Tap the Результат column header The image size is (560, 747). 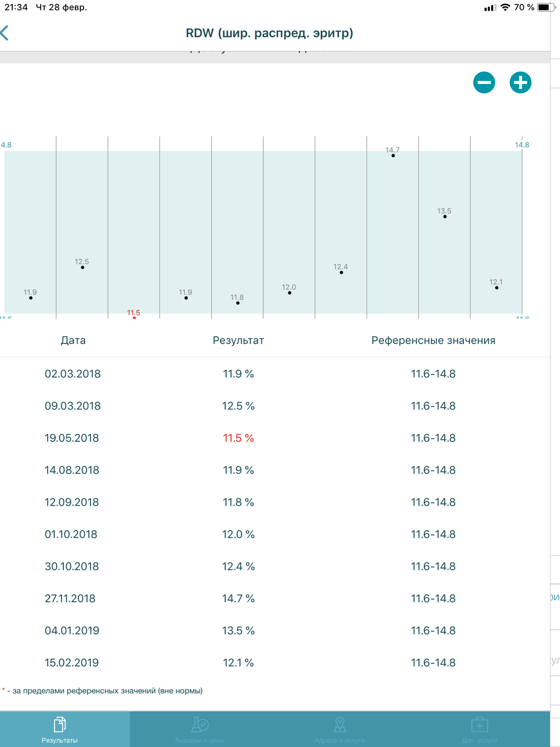click(238, 340)
